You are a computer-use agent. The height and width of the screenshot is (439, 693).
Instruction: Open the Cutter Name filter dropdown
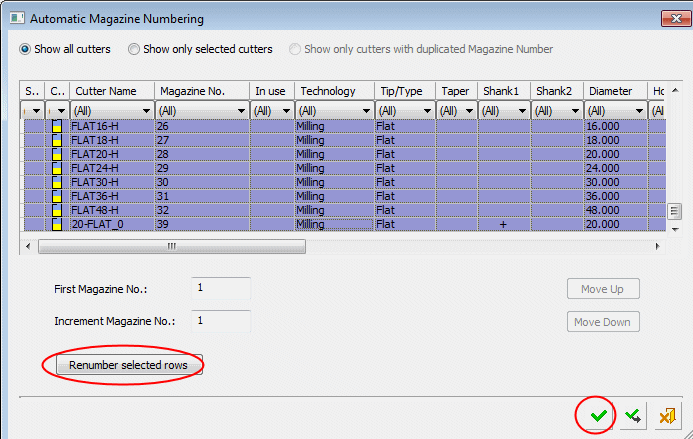(x=146, y=111)
